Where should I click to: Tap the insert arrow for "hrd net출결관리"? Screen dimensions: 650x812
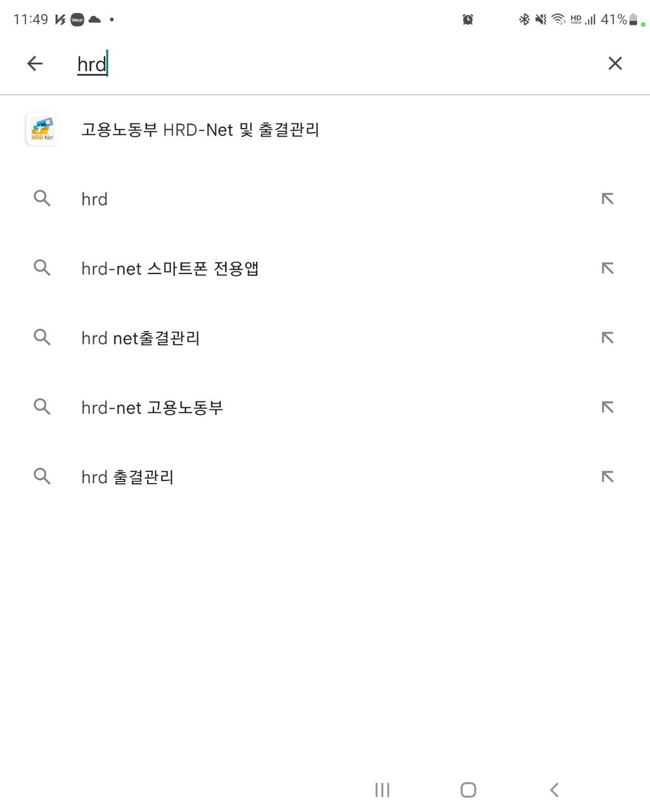pos(607,337)
